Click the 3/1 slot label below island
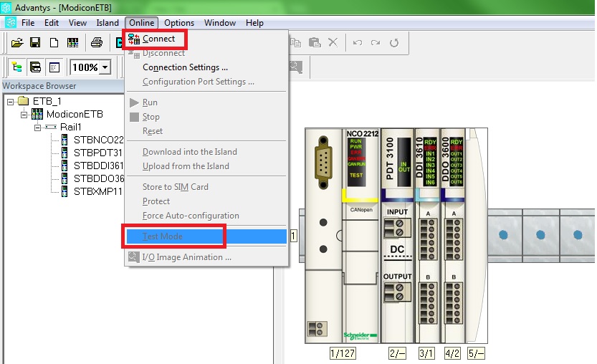Viewport: 597px width, 364px height. pos(426,353)
